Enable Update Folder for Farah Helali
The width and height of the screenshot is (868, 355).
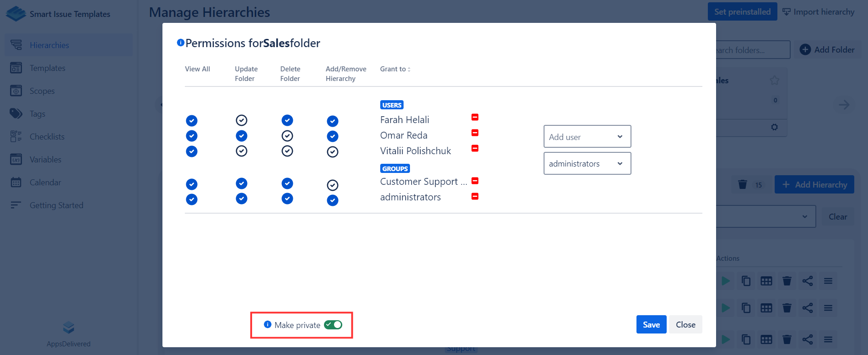[242, 120]
